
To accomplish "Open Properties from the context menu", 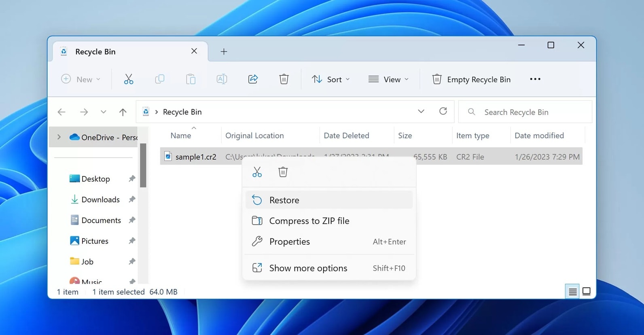I will 329,242.
